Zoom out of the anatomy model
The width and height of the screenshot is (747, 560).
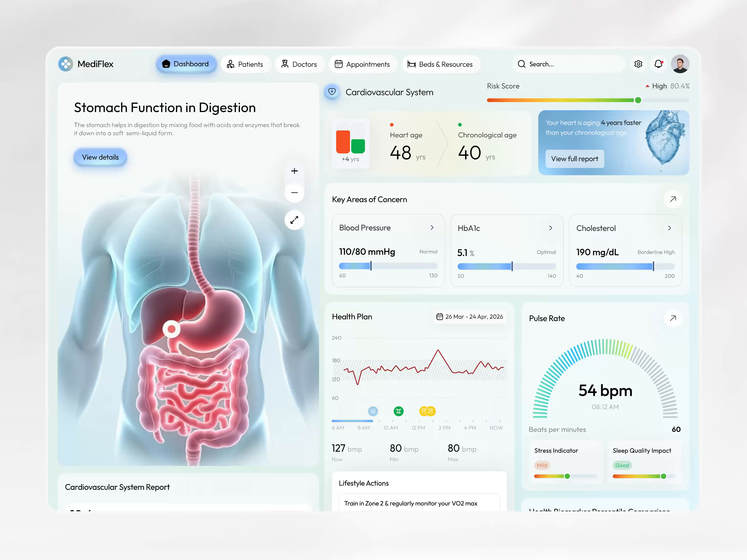[x=294, y=193]
